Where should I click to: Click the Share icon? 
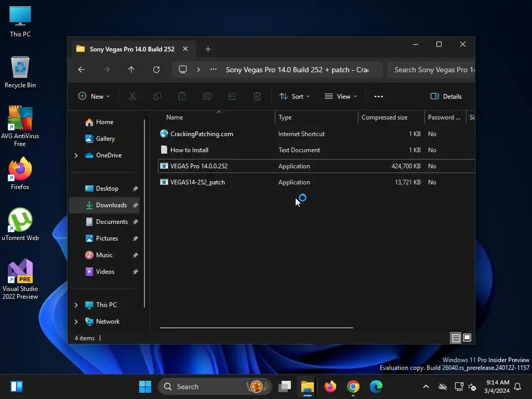(232, 96)
